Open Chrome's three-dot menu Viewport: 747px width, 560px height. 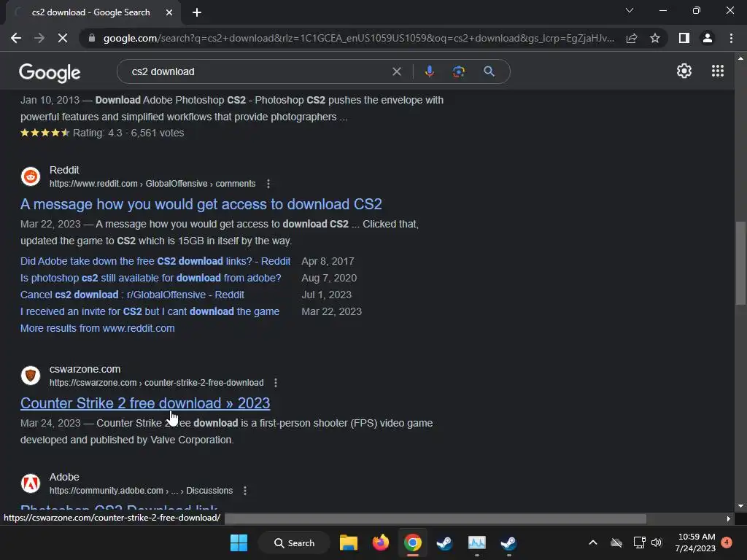(731, 38)
